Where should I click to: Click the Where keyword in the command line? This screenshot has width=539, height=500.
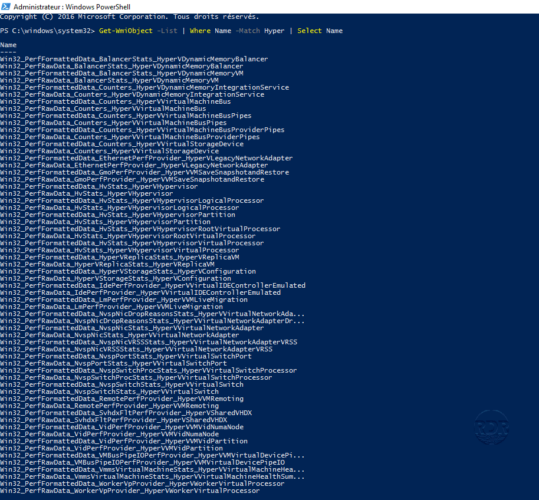click(200, 31)
